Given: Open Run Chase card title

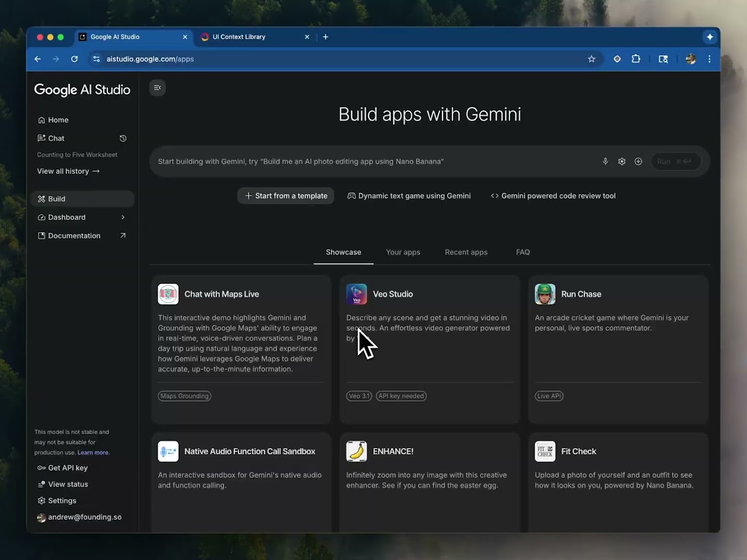Looking at the screenshot, I should click(x=581, y=294).
